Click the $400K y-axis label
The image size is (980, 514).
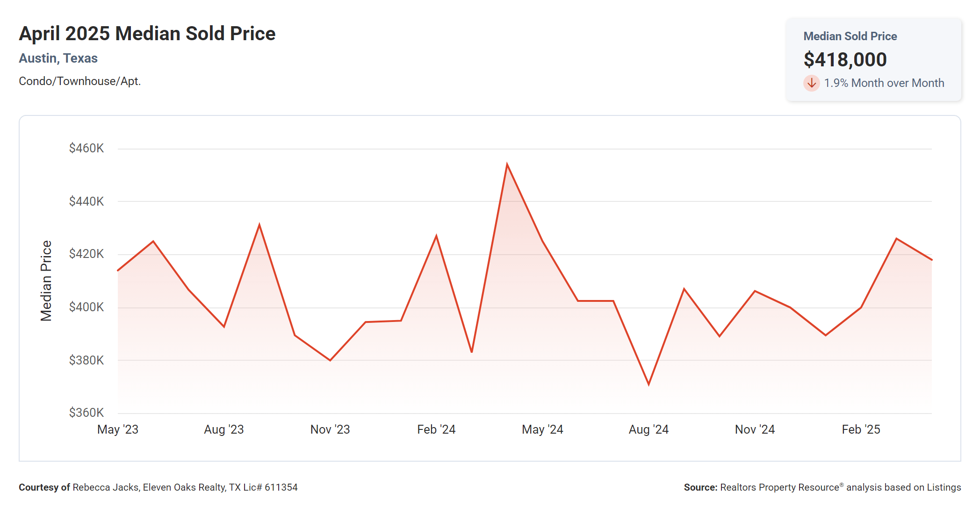[86, 307]
